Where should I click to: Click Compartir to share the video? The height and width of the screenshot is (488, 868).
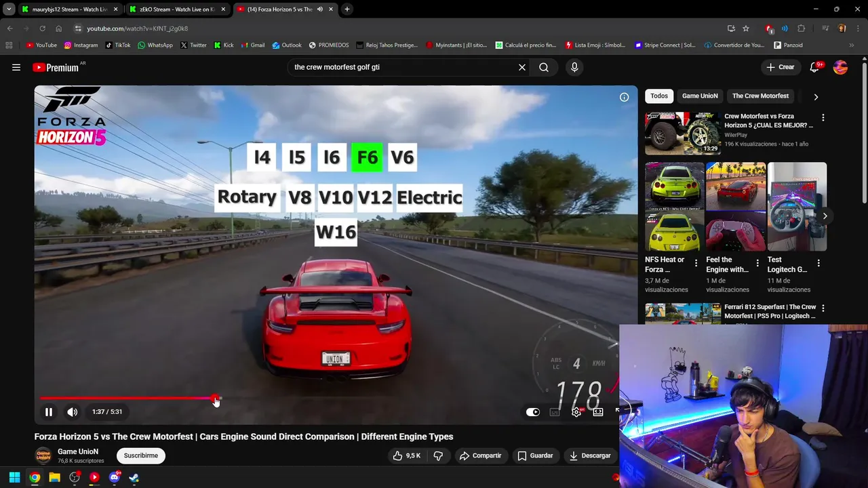click(480, 455)
